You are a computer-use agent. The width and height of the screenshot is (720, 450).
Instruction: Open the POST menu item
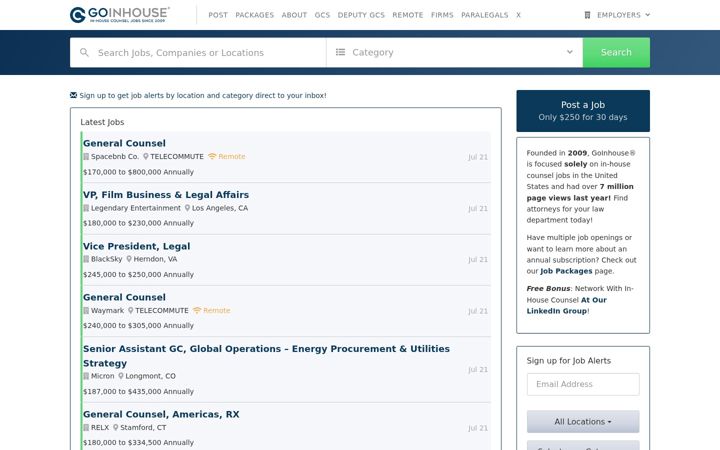[218, 15]
